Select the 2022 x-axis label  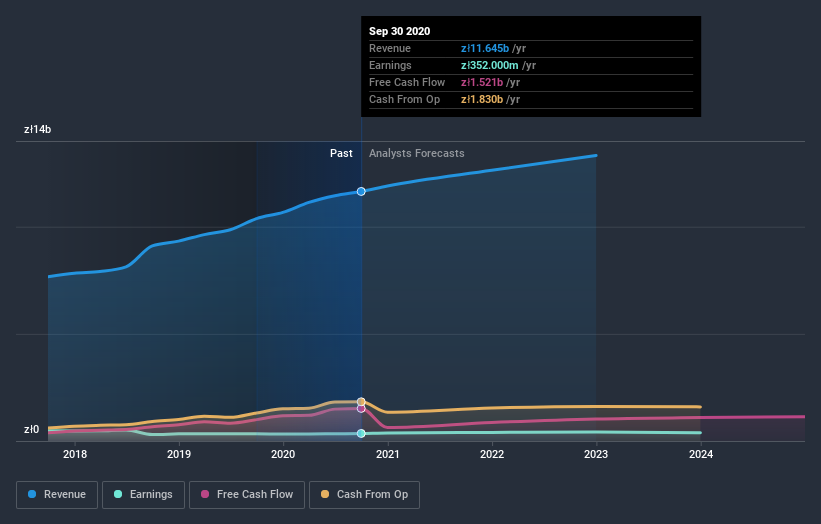pos(492,454)
